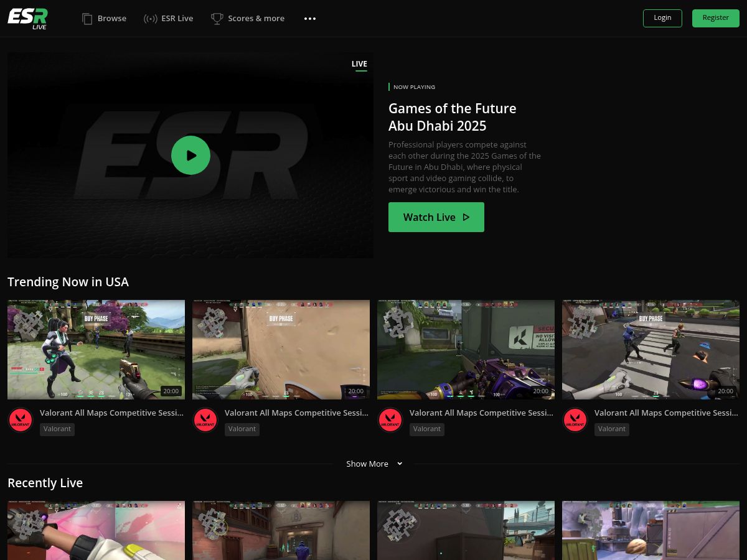747x560 pixels.
Task: Click the Games of the Future heading
Action: point(453,117)
